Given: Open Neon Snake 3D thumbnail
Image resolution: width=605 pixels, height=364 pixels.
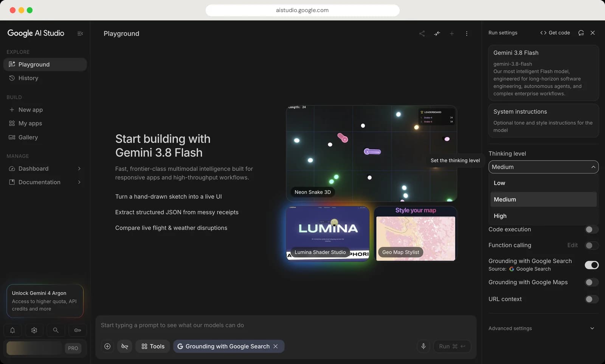Looking at the screenshot, I should pyautogui.click(x=372, y=153).
